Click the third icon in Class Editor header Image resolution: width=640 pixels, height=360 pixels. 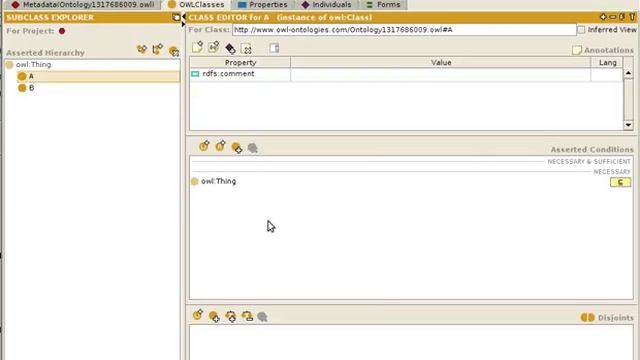pyautogui.click(x=622, y=17)
